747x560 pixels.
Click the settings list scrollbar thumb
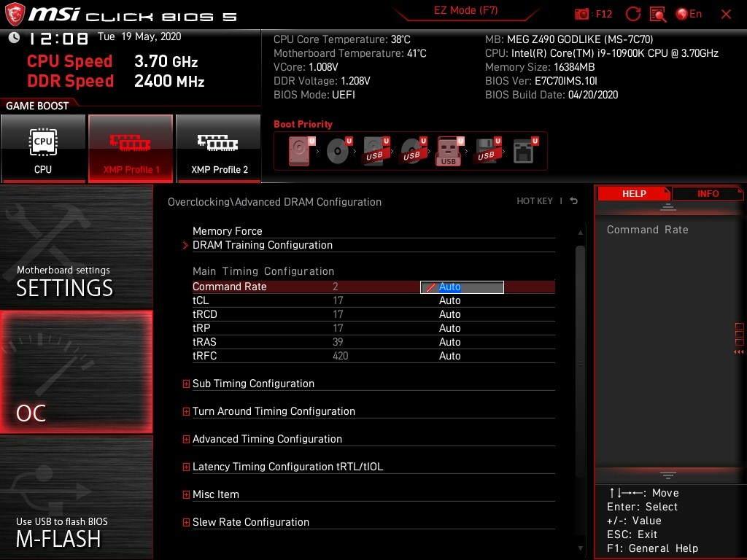(x=580, y=362)
